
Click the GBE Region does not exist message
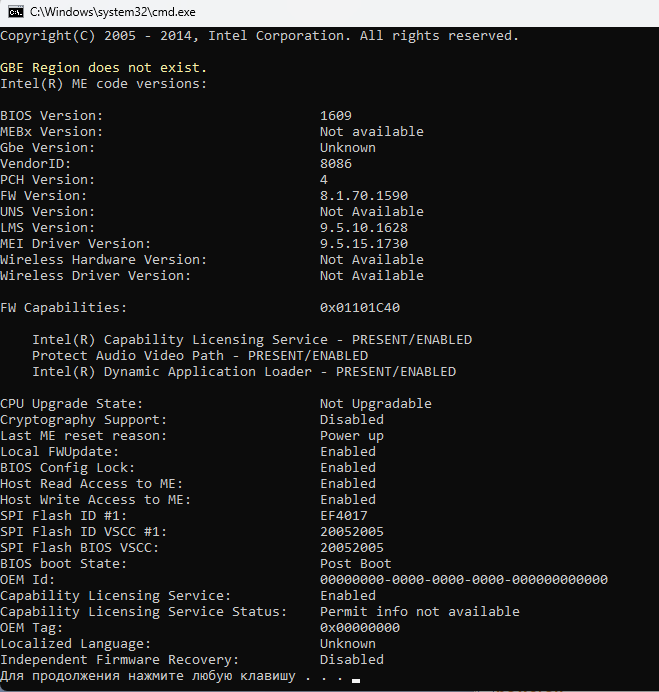point(104,67)
